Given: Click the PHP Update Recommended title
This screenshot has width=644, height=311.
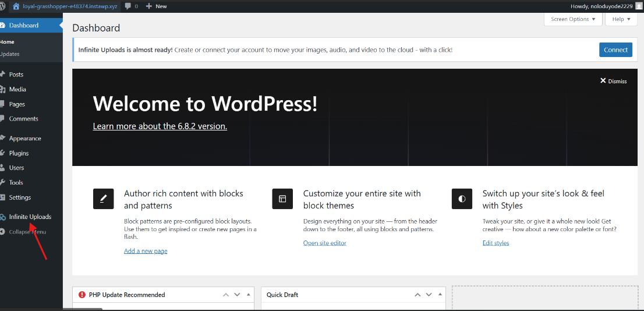Looking at the screenshot, I should pyautogui.click(x=127, y=295).
